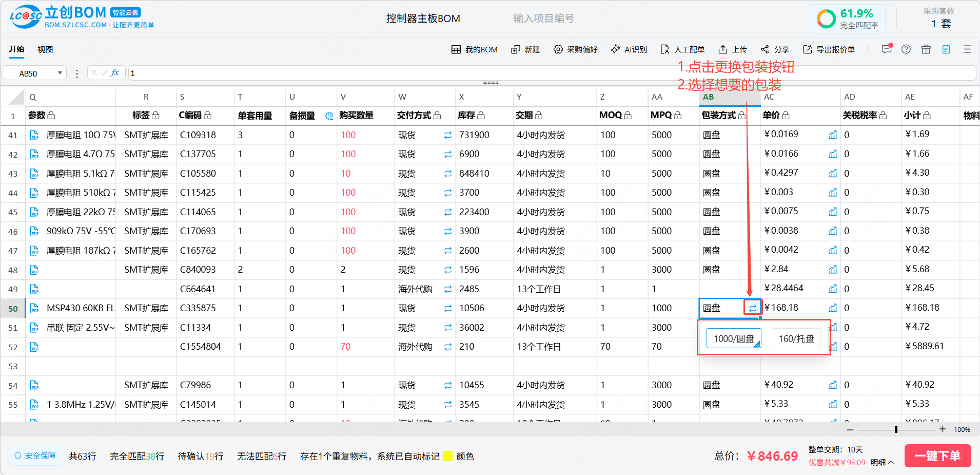980x475 pixels.
Task: Click the AI识别 toolbar icon
Action: (x=615, y=49)
